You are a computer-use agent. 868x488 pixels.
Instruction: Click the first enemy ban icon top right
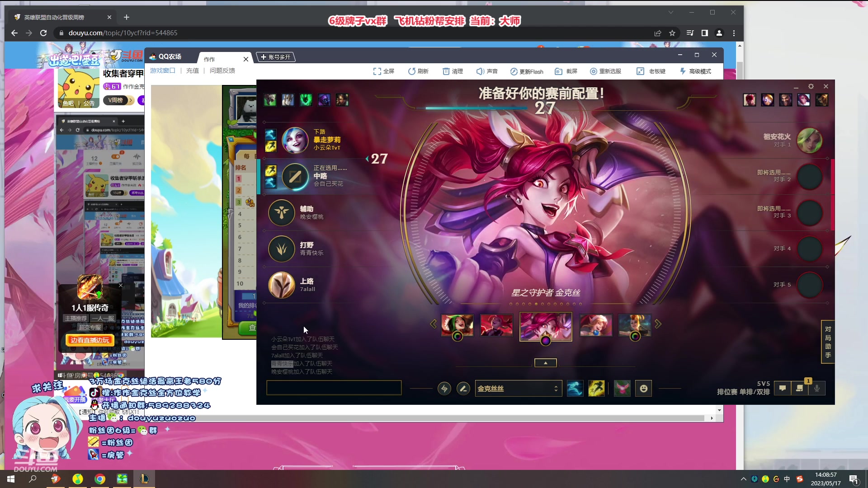tap(750, 100)
